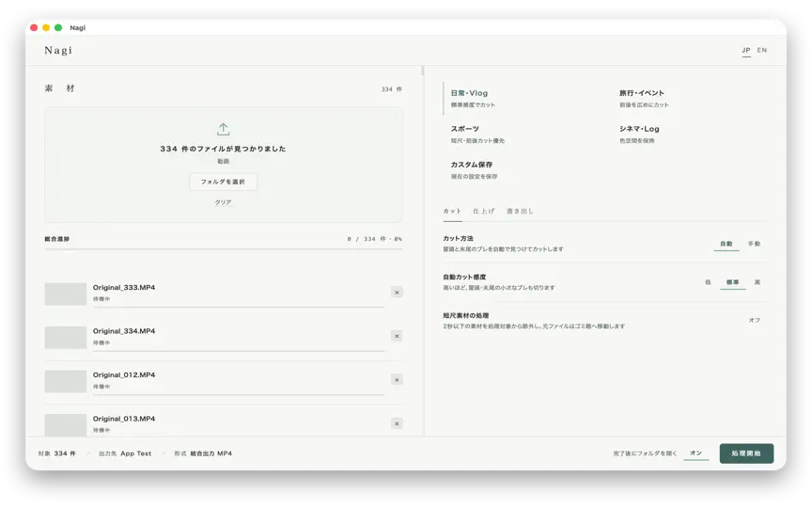The height and width of the screenshot is (508, 812).
Task: Click the Original_333.MP4 progress bar
Action: (239, 307)
